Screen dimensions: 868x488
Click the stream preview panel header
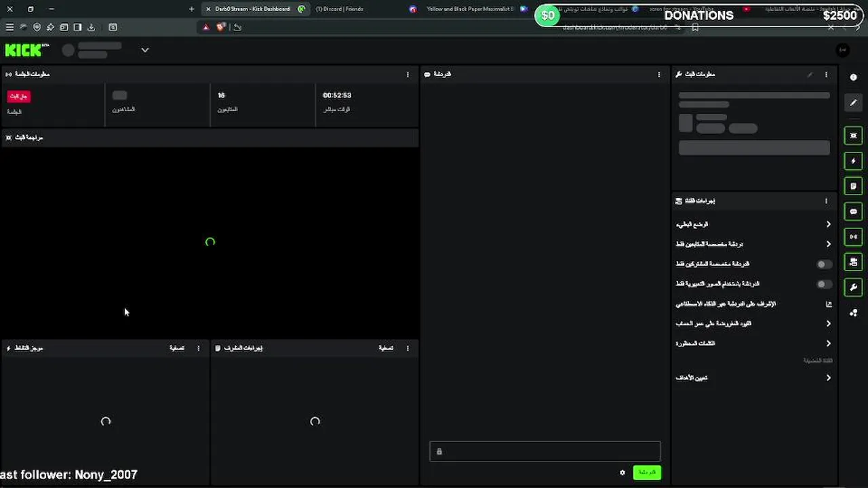coord(210,138)
